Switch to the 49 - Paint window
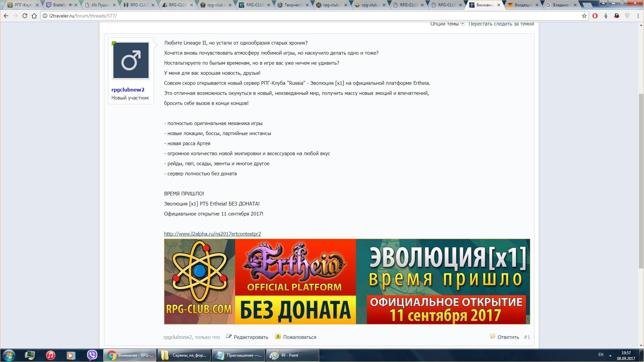 [293, 355]
